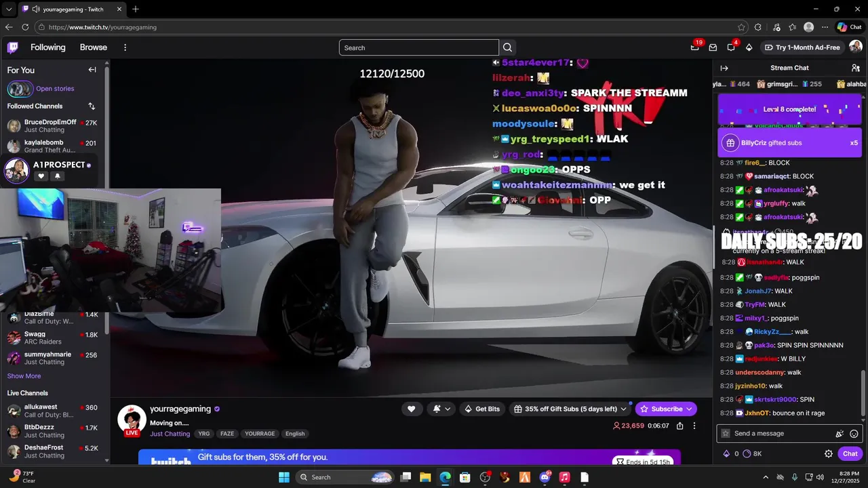Open summyahmarie channel in sidebar
Screen dimensions: 868x488
pos(53,359)
